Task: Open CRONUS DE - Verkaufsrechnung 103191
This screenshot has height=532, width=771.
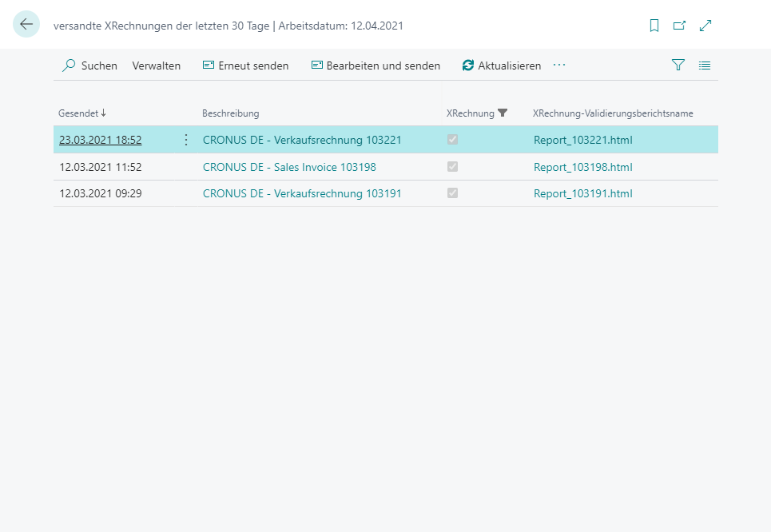Action: pyautogui.click(x=302, y=193)
